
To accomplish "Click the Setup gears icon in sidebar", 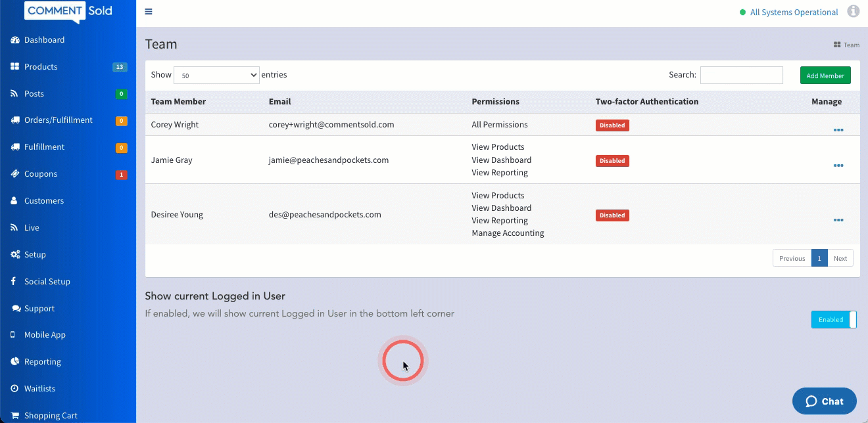I will tap(14, 255).
